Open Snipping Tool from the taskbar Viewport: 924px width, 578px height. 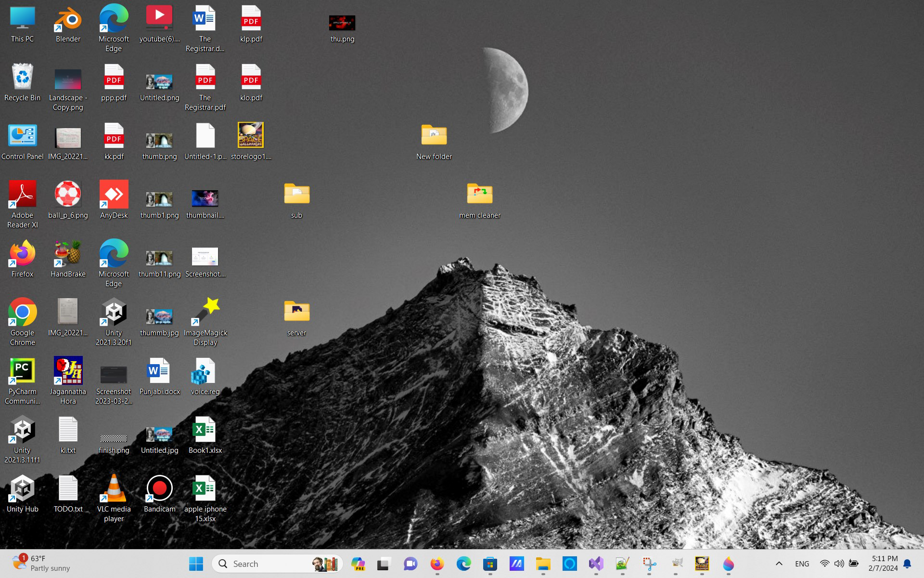[x=649, y=564]
